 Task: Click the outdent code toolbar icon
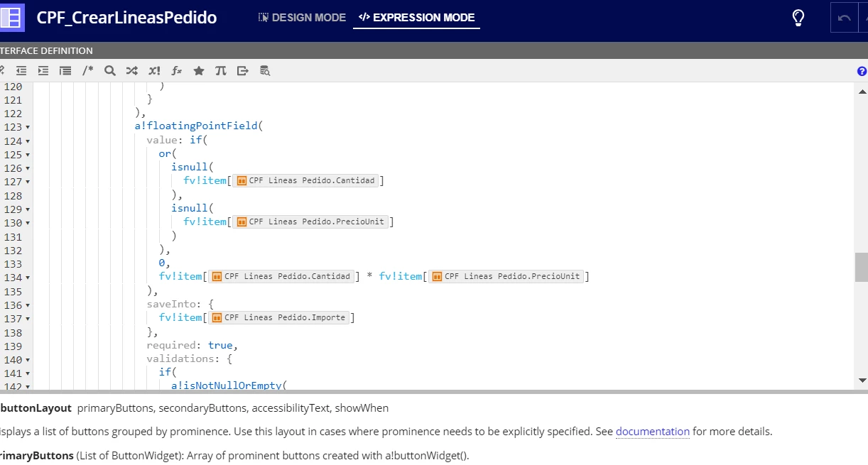[21, 71]
